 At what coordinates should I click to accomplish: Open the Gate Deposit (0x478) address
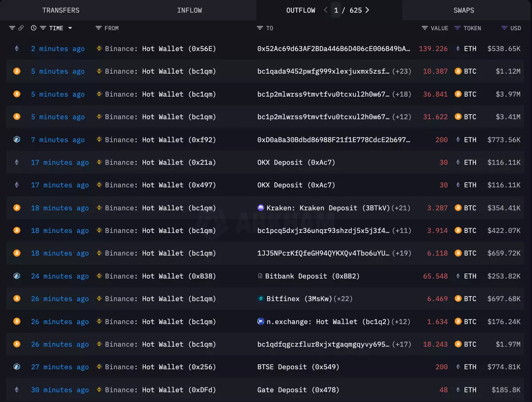point(298,390)
